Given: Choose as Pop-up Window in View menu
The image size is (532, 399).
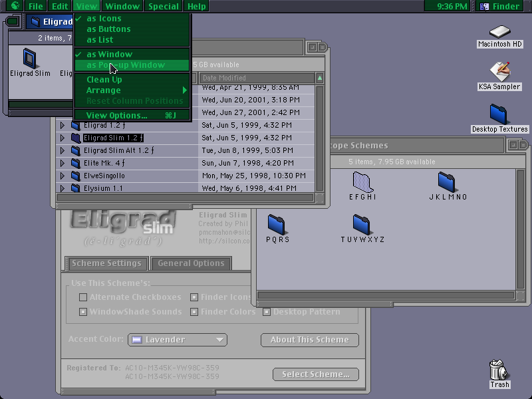Looking at the screenshot, I should pyautogui.click(x=132, y=65).
